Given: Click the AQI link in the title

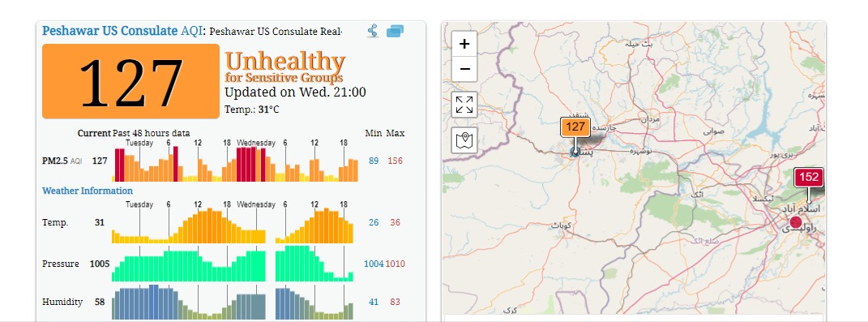Looking at the screenshot, I should 191,31.
